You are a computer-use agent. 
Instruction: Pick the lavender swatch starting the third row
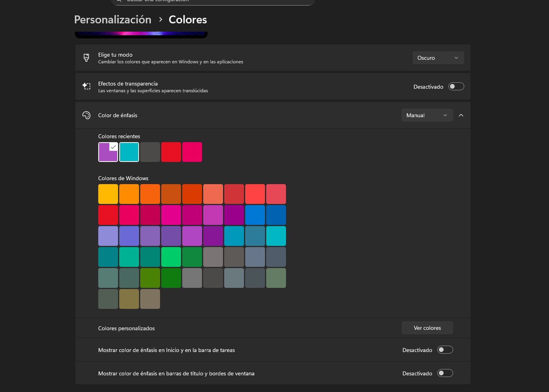(108, 236)
